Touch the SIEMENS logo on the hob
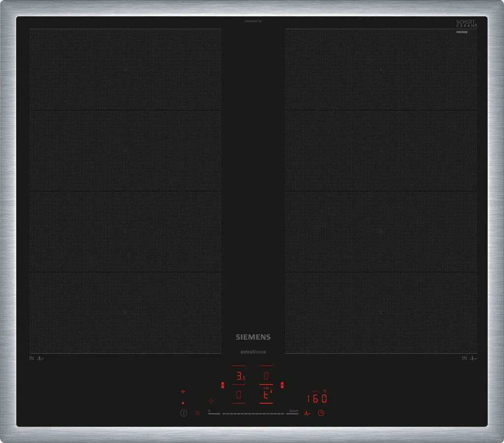Screen dimensions: 504x443 coord(253,337)
